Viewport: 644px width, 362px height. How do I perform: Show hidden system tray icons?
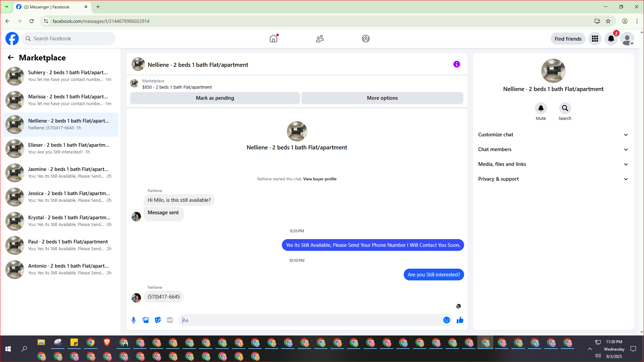coord(590,349)
